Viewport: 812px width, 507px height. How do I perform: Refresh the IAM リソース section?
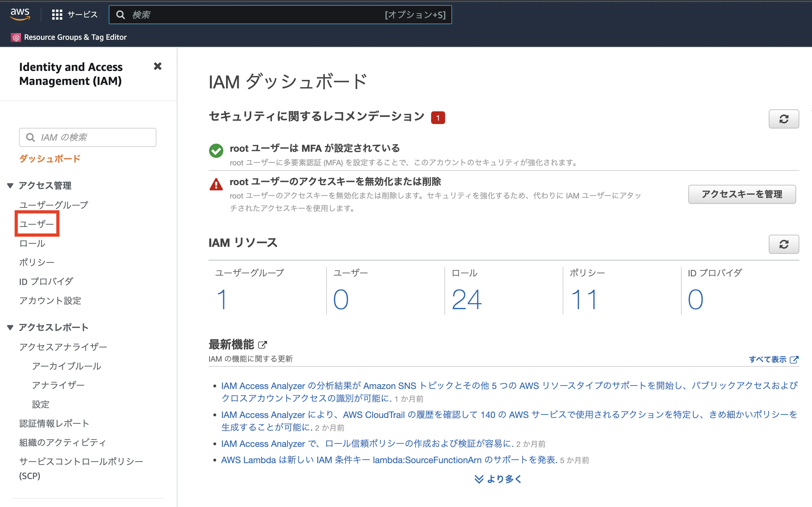pyautogui.click(x=783, y=244)
